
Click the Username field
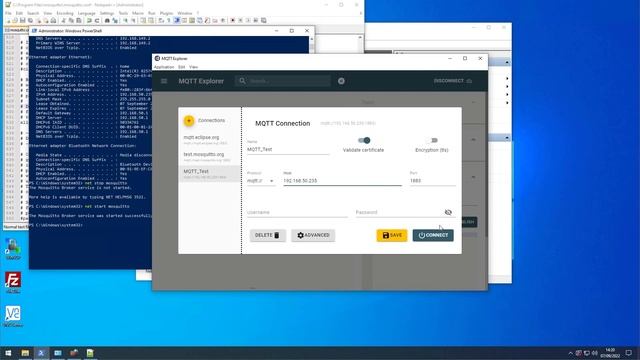(297, 212)
